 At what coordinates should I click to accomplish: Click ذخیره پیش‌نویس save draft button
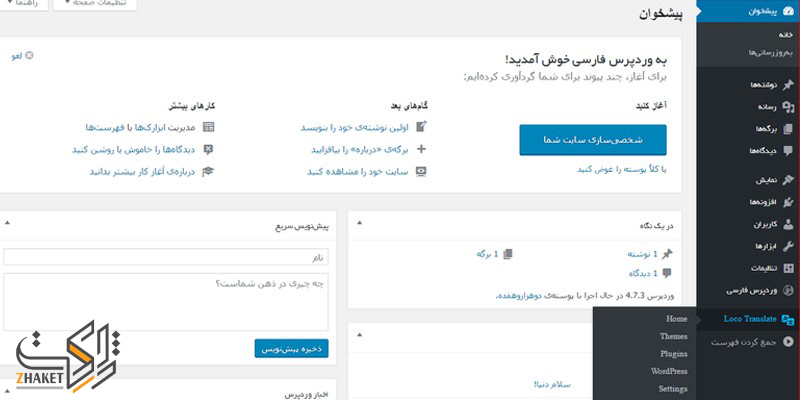(x=291, y=349)
